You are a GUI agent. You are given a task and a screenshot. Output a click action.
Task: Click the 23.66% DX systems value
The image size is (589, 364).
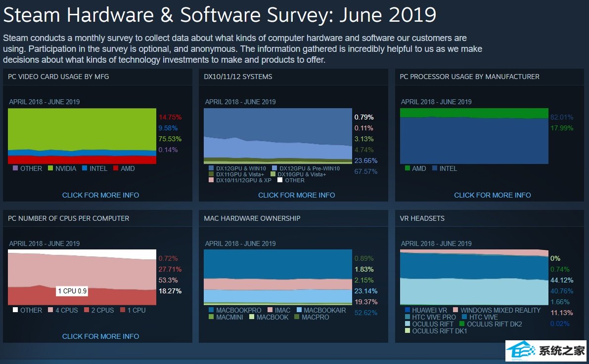(366, 161)
